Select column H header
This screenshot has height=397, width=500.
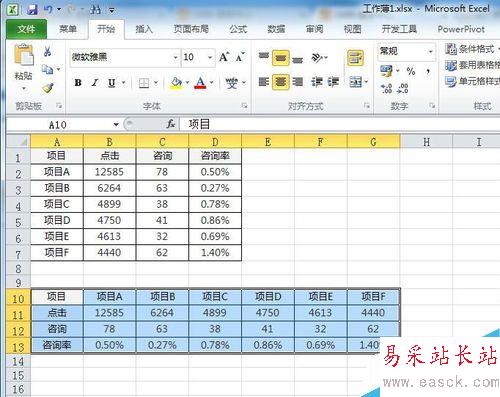(x=426, y=142)
